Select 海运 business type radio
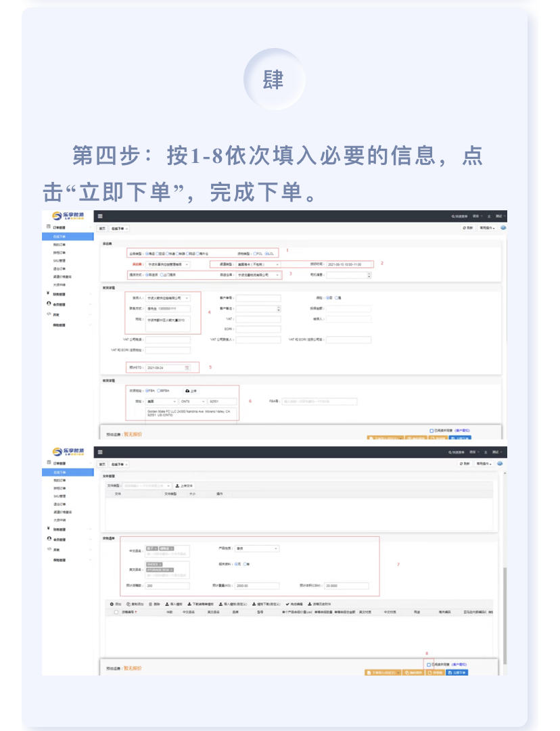 (x=147, y=254)
